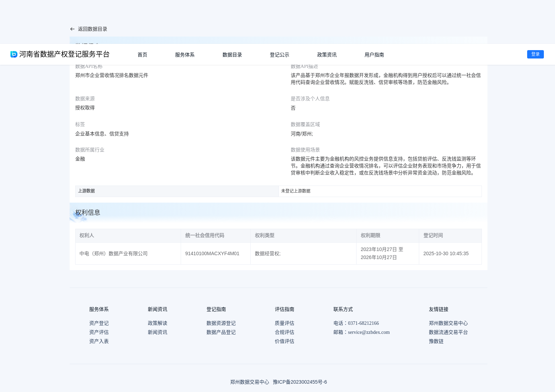This screenshot has height=392, width=555.
Task: Click the 联系方式 footer heading
Action: (x=343, y=309)
